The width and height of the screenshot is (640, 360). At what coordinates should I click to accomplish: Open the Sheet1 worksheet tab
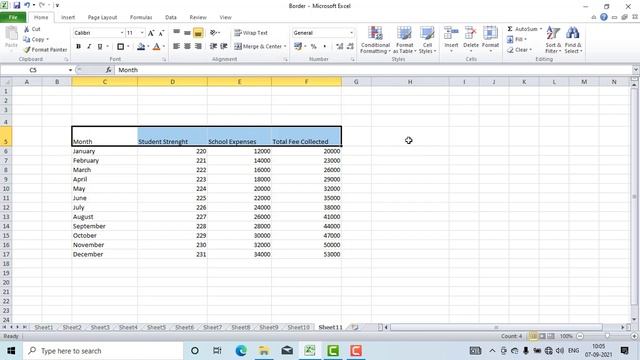coord(44,327)
